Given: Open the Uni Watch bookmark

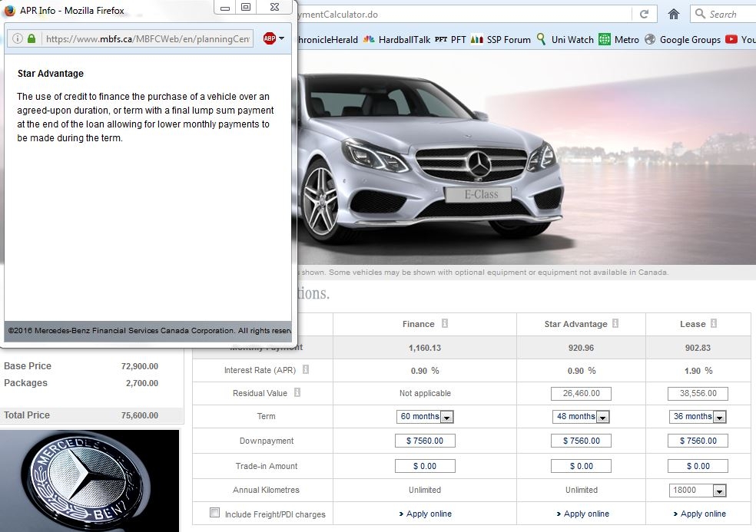Looking at the screenshot, I should point(565,39).
